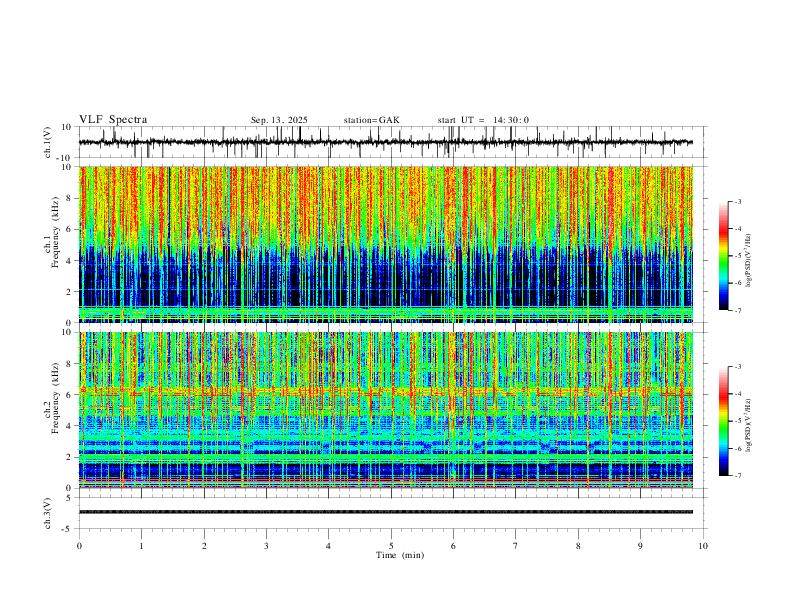
Task: Click the "2" kHz tick on ch.1 frequency axis
Action: click(69, 292)
